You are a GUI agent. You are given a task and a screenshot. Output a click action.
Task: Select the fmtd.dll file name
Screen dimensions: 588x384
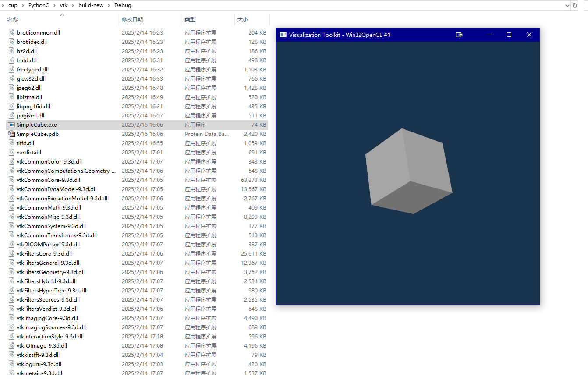(x=26, y=60)
